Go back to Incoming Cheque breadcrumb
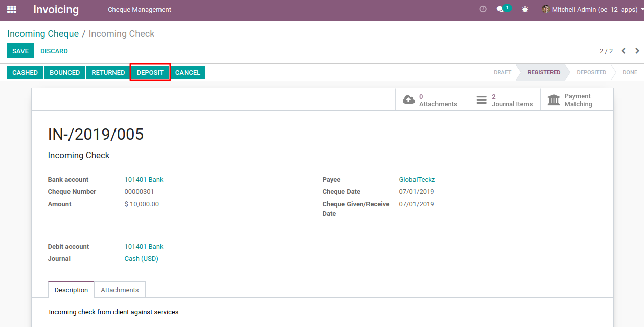This screenshot has height=327, width=644. tap(43, 34)
